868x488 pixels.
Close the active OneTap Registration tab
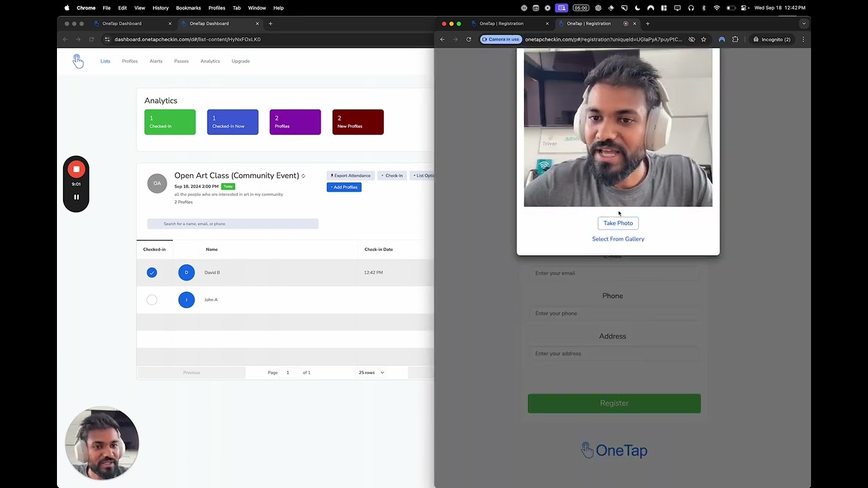[635, 24]
